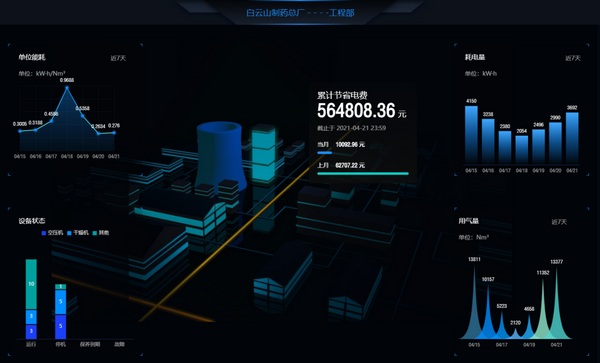Select the 4150 bar in 耗电量 chart
This screenshot has width=600, height=363.
click(471, 135)
